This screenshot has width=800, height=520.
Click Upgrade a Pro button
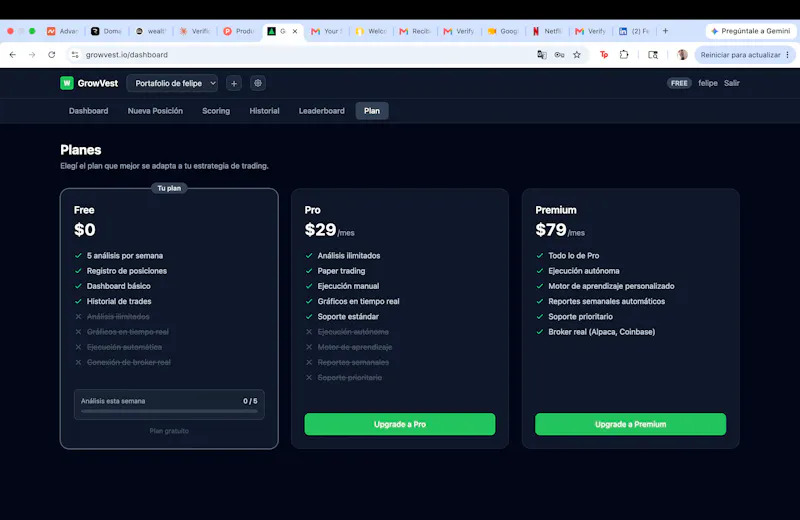click(x=399, y=424)
